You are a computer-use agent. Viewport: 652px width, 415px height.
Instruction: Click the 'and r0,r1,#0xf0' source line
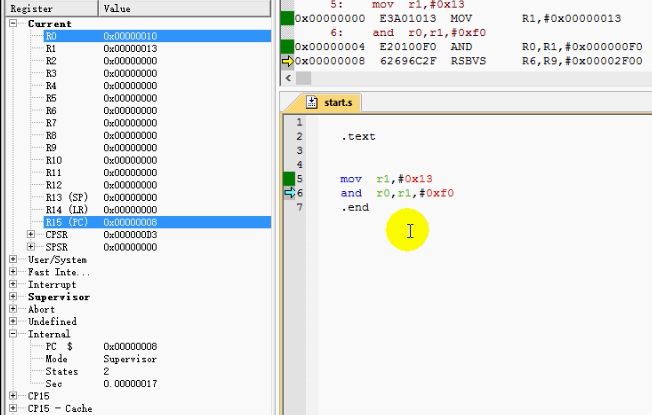coord(397,193)
